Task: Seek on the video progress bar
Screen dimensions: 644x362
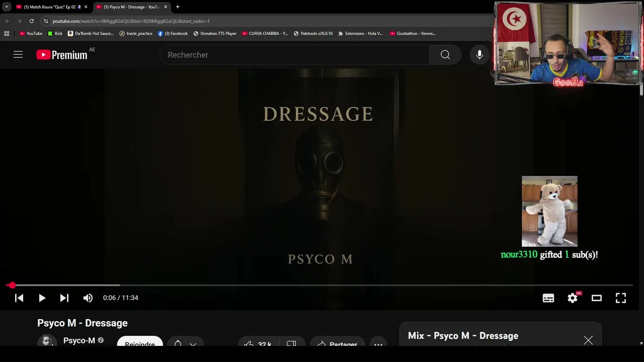Action: pyautogui.click(x=320, y=285)
